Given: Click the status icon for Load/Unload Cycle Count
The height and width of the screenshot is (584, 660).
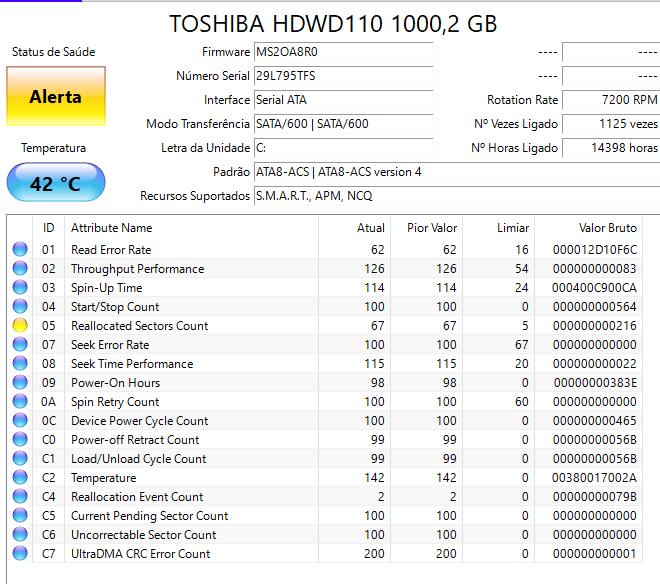Looking at the screenshot, I should coord(20,458).
